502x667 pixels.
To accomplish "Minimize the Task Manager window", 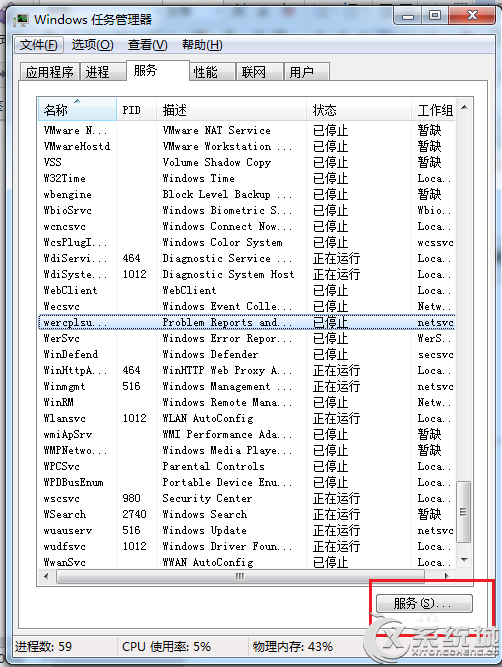I will [408, 17].
